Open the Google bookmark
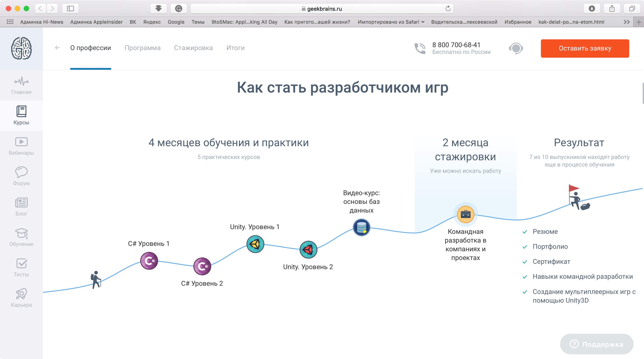This screenshot has width=644, height=359. (x=176, y=22)
